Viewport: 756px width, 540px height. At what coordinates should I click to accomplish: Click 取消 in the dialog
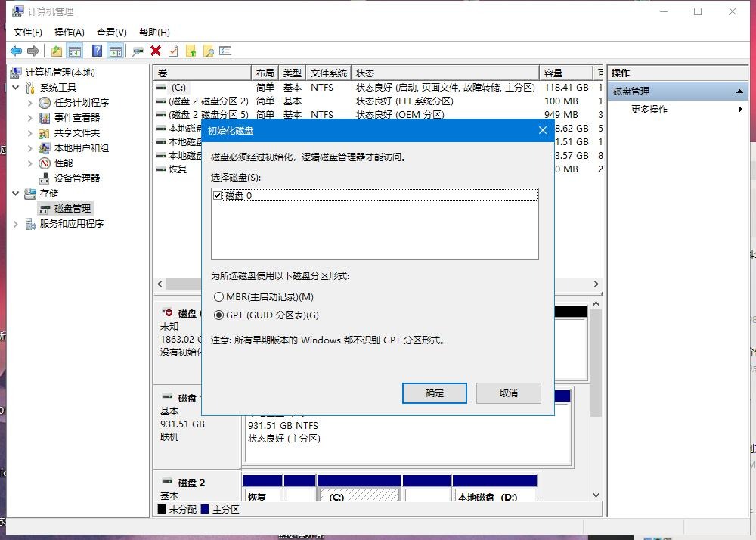pyautogui.click(x=509, y=393)
